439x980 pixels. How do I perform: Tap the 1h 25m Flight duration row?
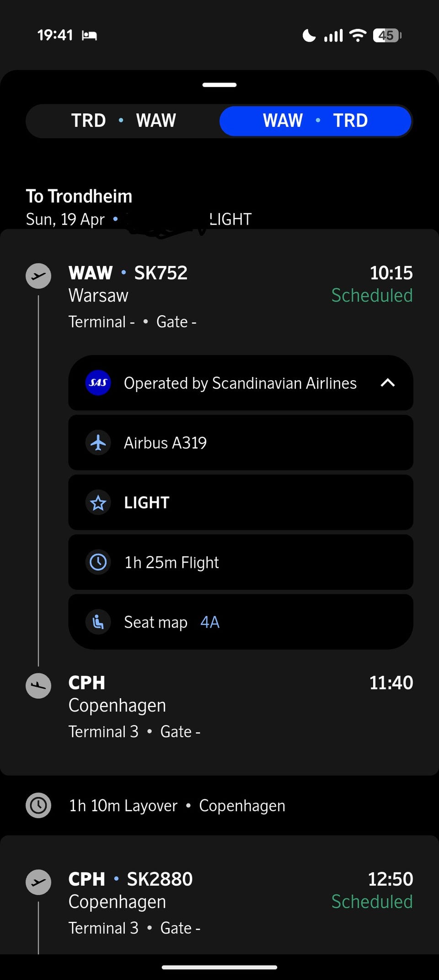tap(241, 562)
